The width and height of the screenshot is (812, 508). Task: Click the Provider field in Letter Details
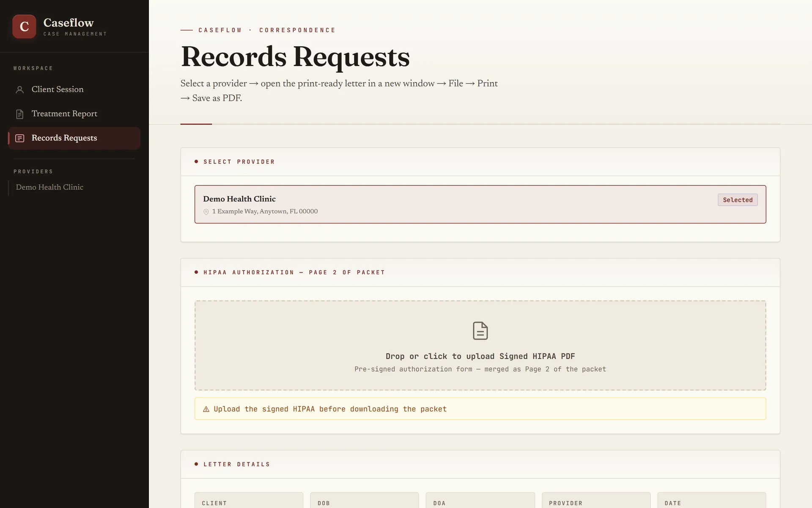[596, 500]
